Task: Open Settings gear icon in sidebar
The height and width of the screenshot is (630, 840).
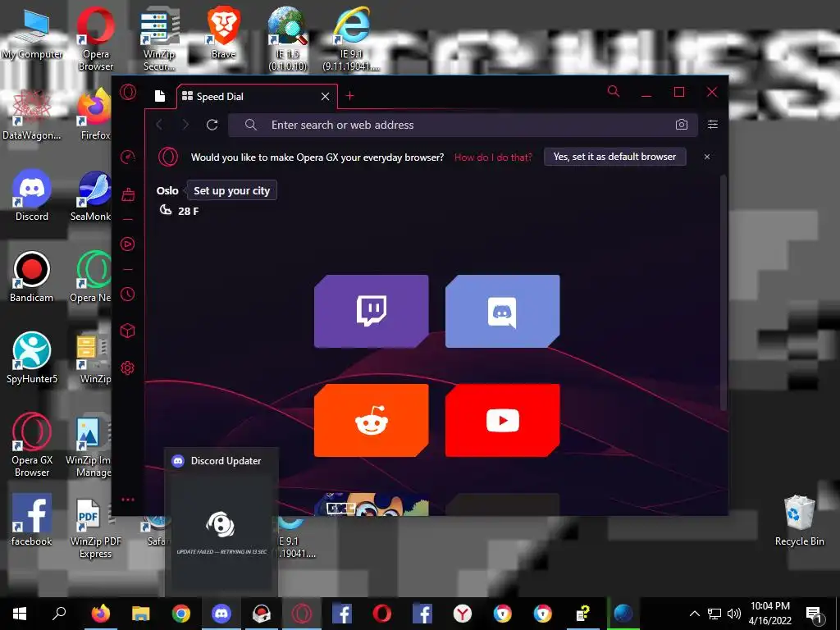Action: click(x=127, y=368)
